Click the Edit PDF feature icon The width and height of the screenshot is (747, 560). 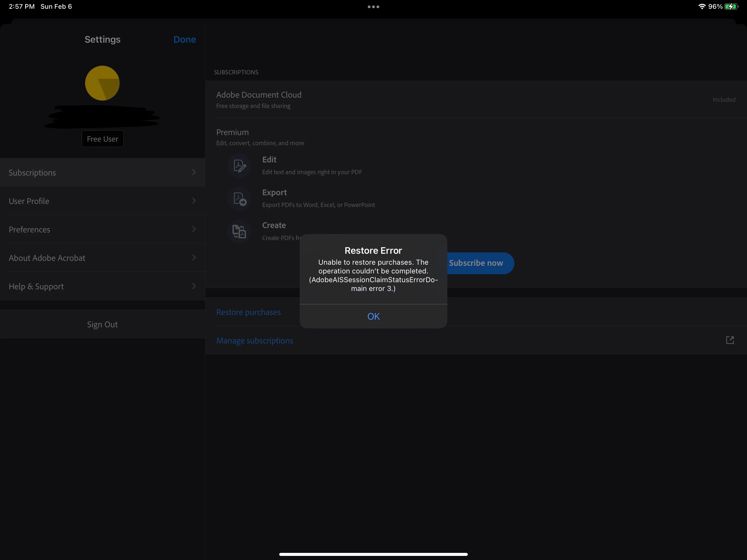(239, 166)
